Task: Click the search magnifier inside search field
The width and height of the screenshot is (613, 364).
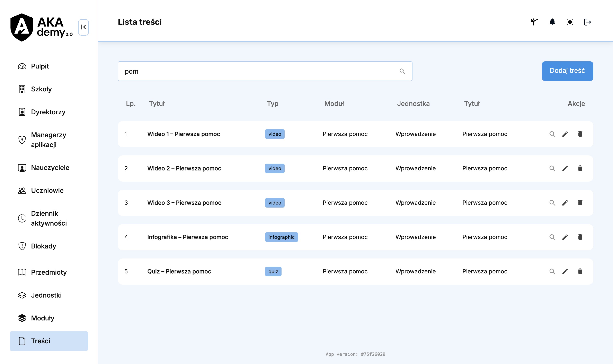Action: (402, 71)
